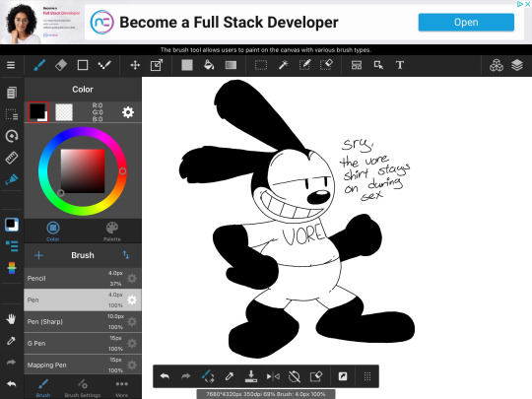Open the Layers panel
Image resolution: width=532 pixels, height=399 pixels.
[x=517, y=65]
